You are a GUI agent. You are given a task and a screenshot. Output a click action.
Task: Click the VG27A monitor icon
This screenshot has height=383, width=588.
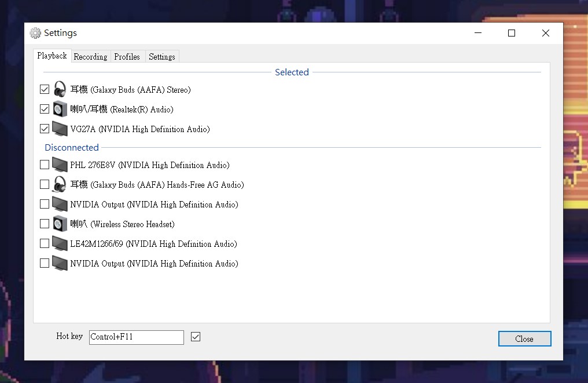coord(60,129)
